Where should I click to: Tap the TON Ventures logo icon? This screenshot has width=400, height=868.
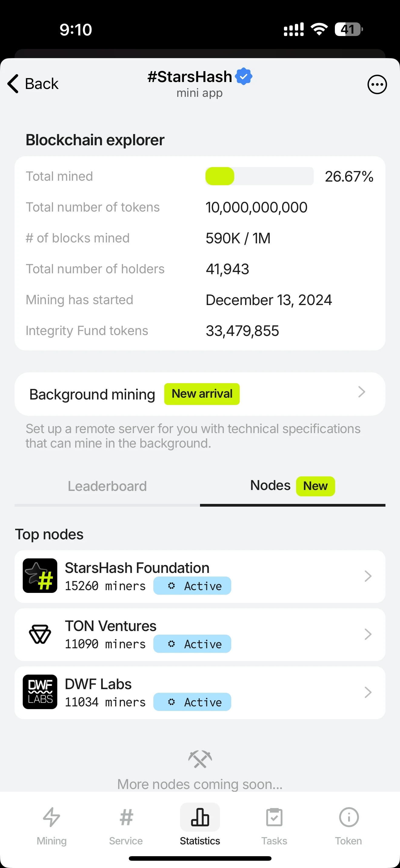click(x=40, y=634)
